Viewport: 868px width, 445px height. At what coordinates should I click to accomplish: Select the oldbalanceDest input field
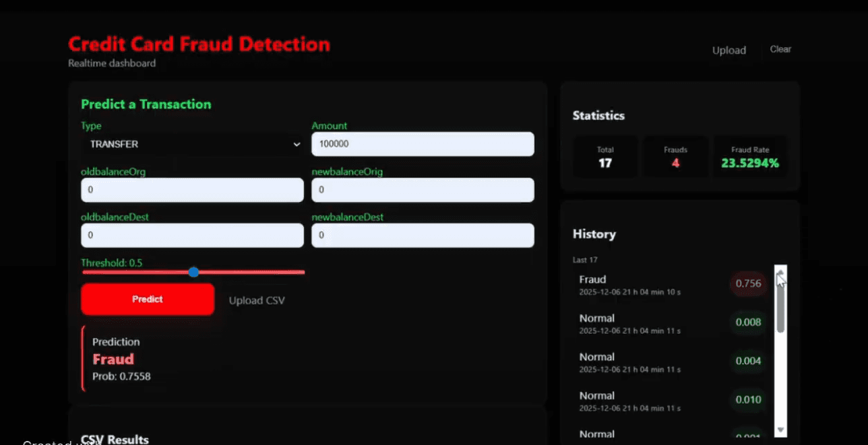pos(192,236)
